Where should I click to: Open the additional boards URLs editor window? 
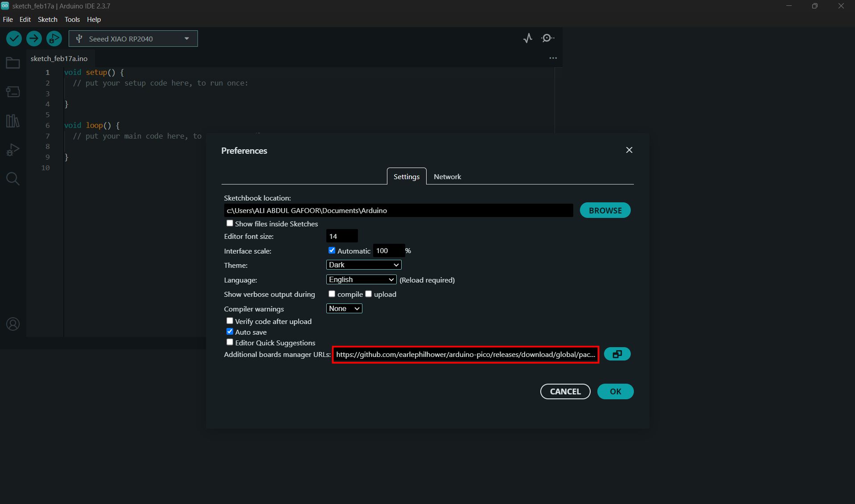pos(617,354)
